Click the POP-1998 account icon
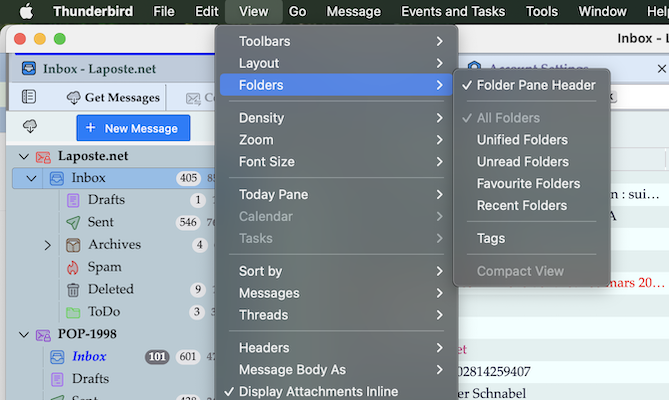 click(43, 335)
